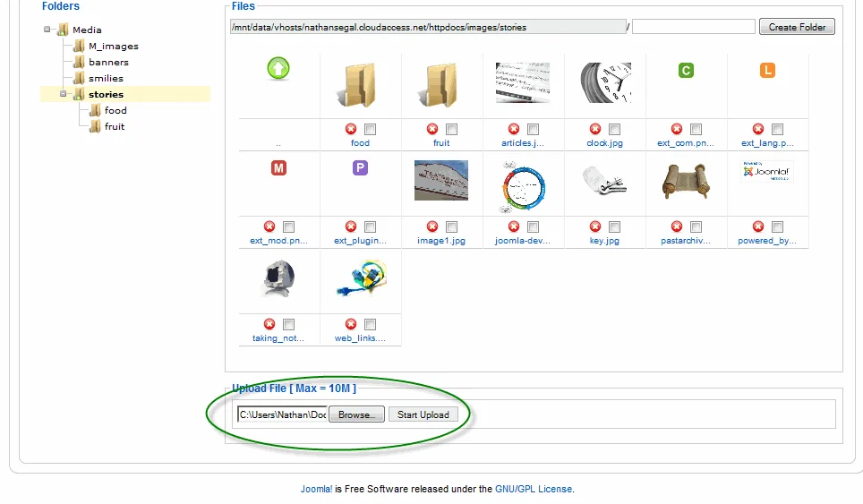863x504 pixels.
Task: Open the food folder icon in Files
Action: tap(358, 85)
